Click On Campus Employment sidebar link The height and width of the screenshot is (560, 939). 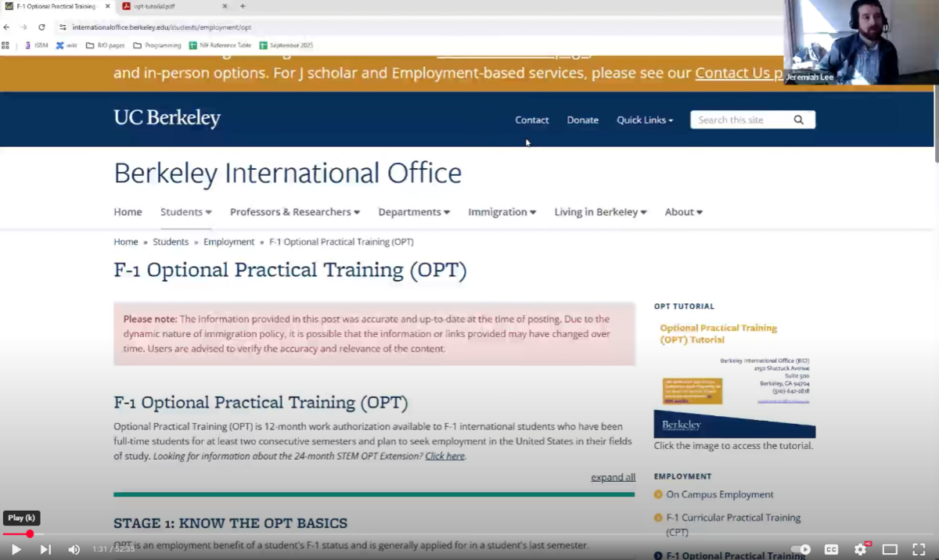click(x=719, y=494)
